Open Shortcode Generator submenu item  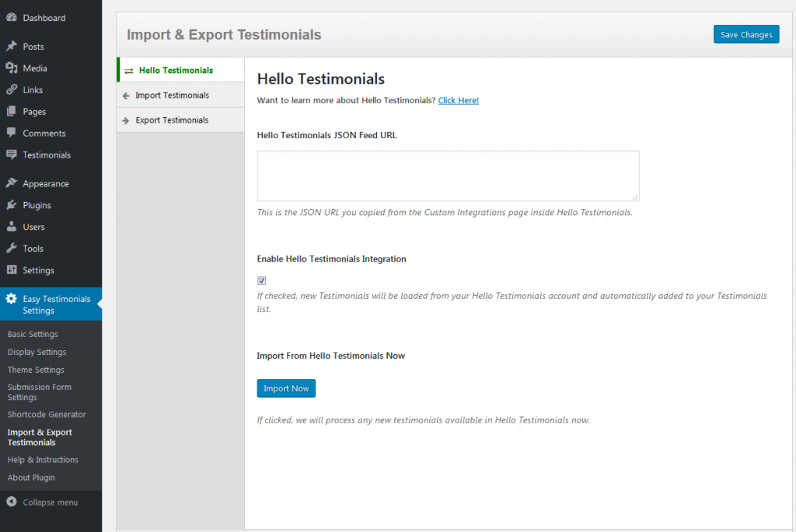[x=47, y=415]
